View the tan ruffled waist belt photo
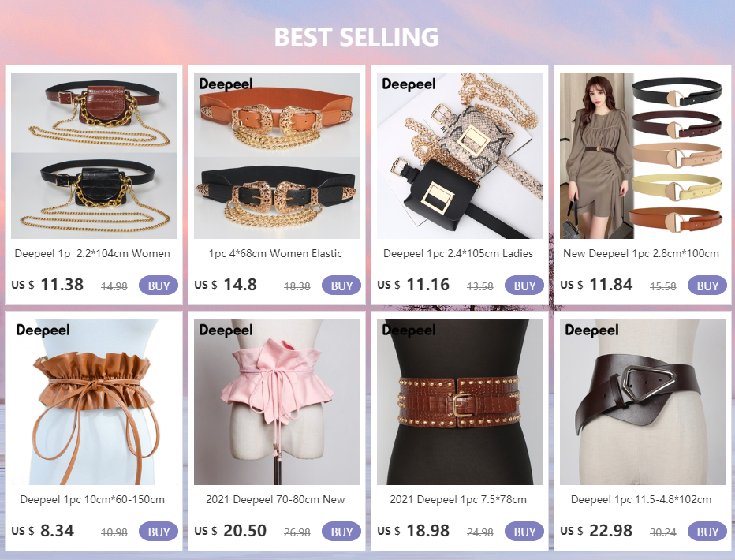735x560 pixels. (x=94, y=402)
